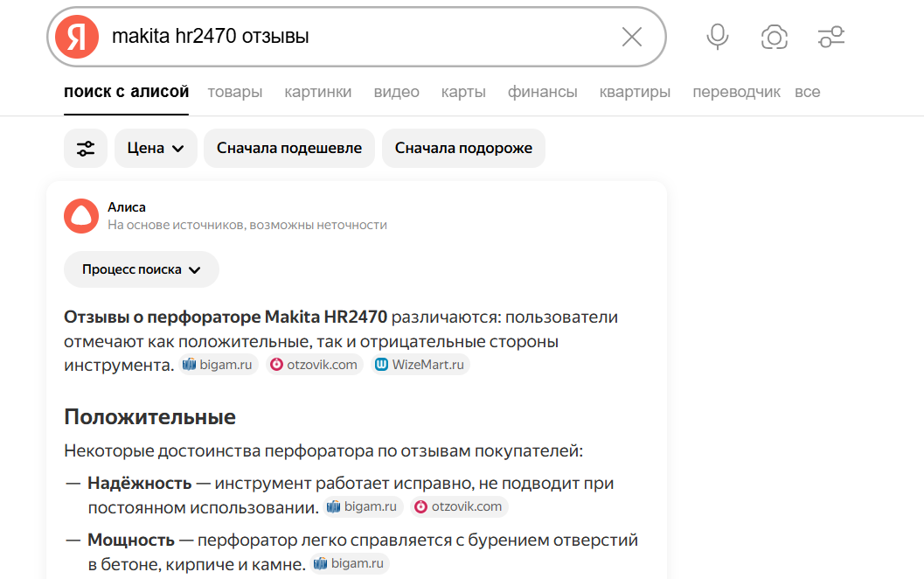
Task: Select Сначала подороже sorting
Action: pos(464,148)
